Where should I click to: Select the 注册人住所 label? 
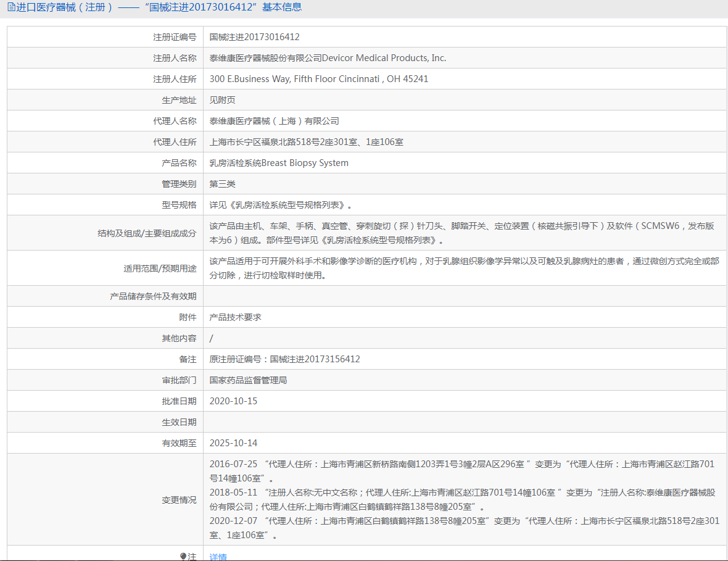pyautogui.click(x=175, y=79)
